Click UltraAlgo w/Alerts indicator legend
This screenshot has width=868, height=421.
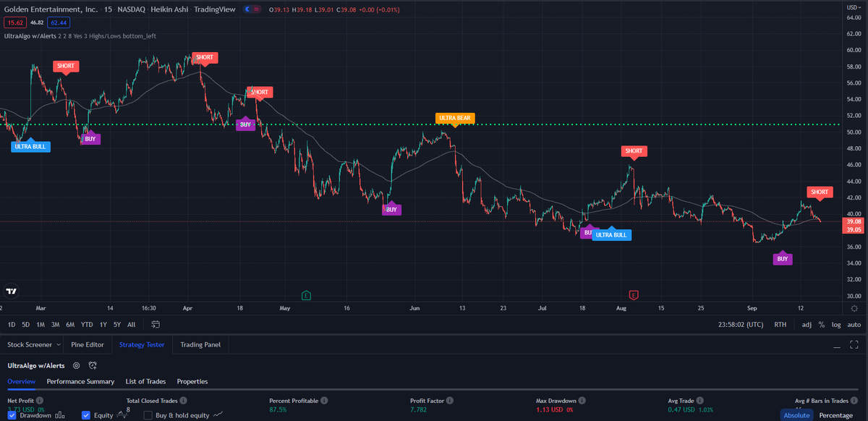[80, 35]
